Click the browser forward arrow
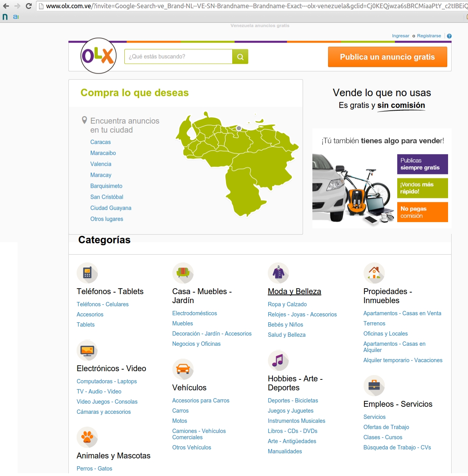The height and width of the screenshot is (476, 468). (17, 6)
